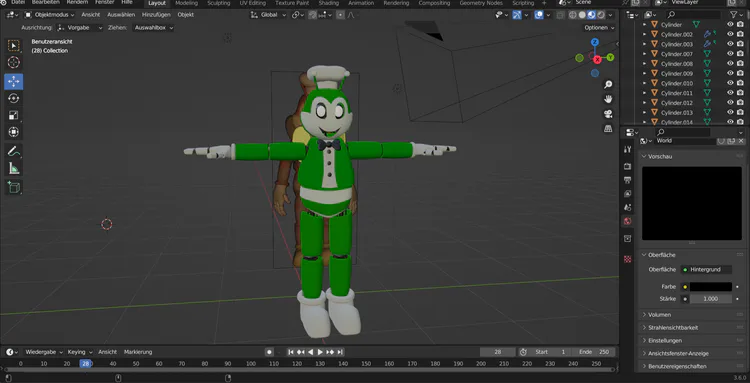Select the Move tool in toolbar

tap(13, 82)
